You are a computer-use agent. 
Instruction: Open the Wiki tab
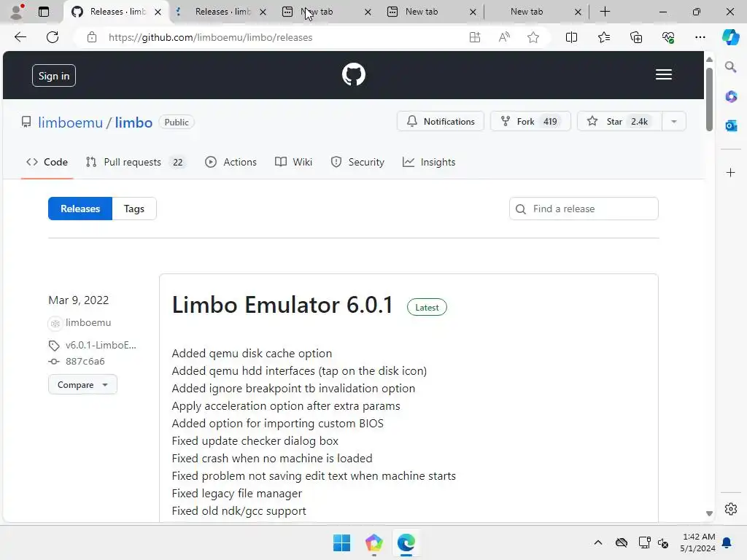[x=293, y=162]
